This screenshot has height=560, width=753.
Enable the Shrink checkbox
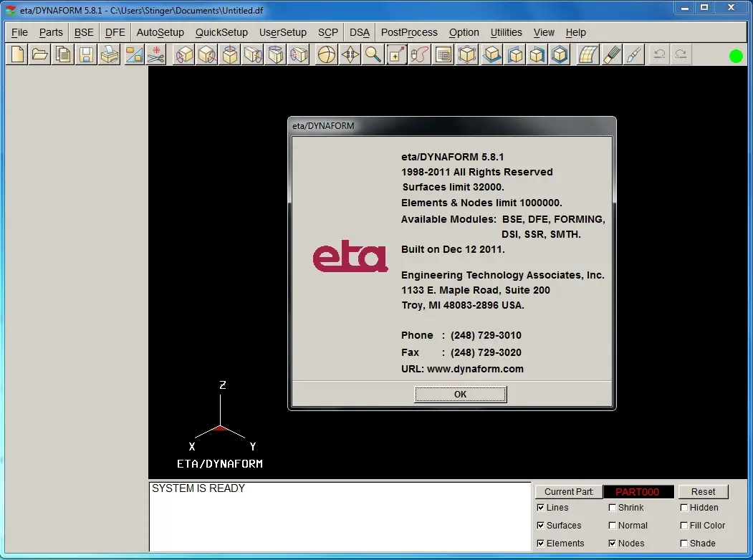613,507
